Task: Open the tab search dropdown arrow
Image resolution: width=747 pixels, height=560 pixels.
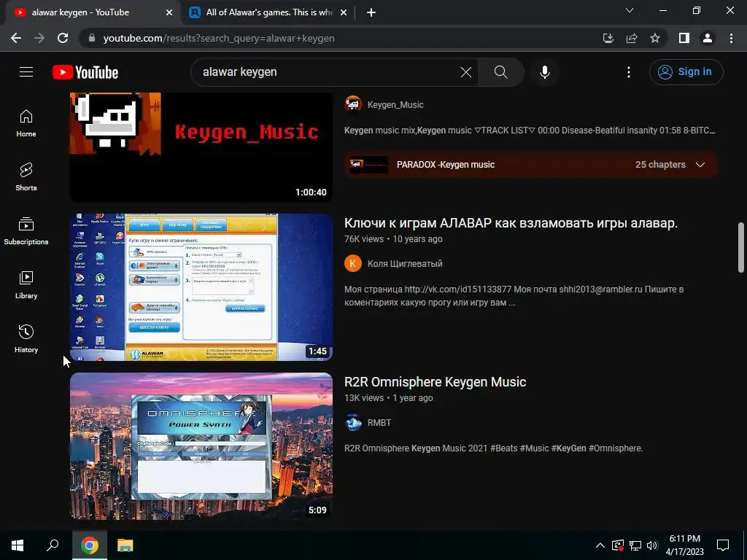Action: point(630,10)
